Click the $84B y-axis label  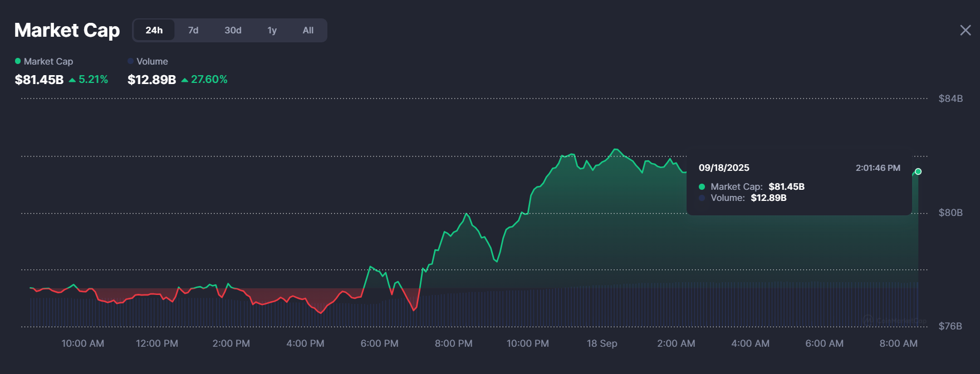point(950,99)
